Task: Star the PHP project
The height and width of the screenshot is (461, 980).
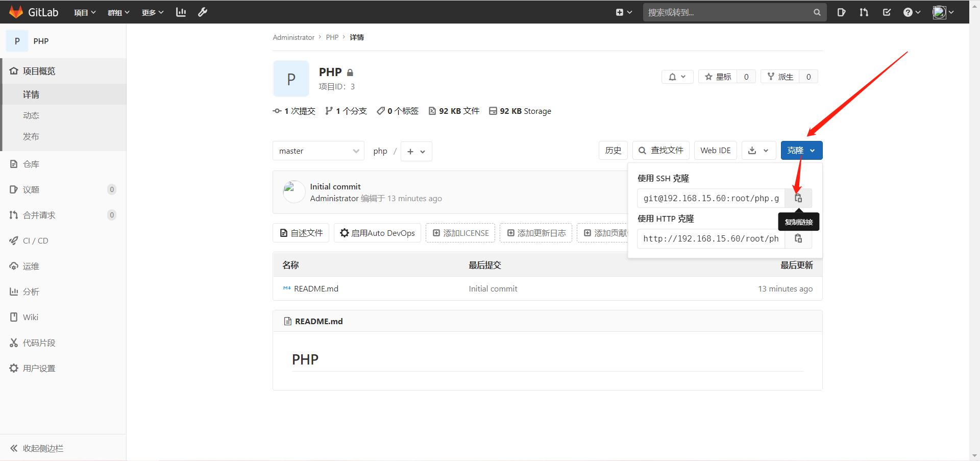Action: tap(718, 77)
